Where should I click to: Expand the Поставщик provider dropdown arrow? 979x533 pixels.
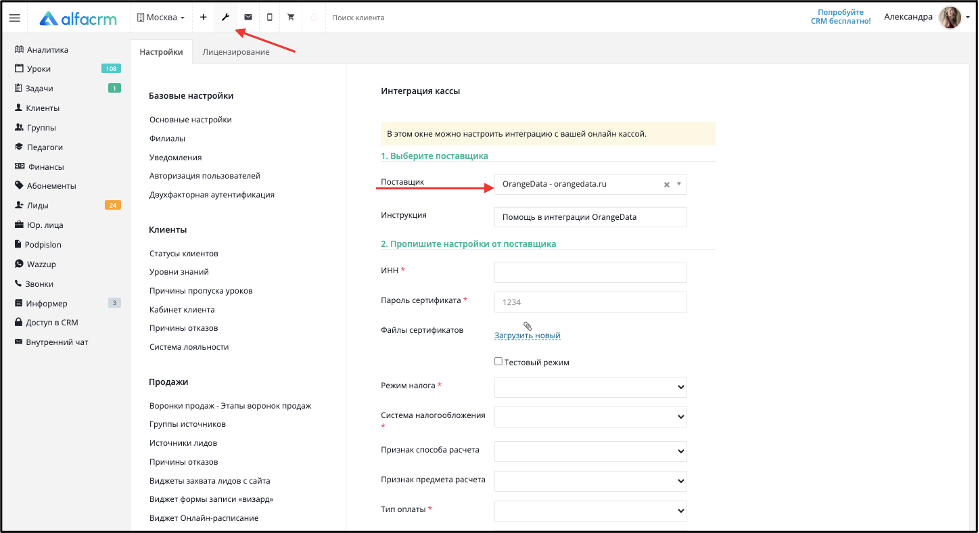(x=679, y=184)
